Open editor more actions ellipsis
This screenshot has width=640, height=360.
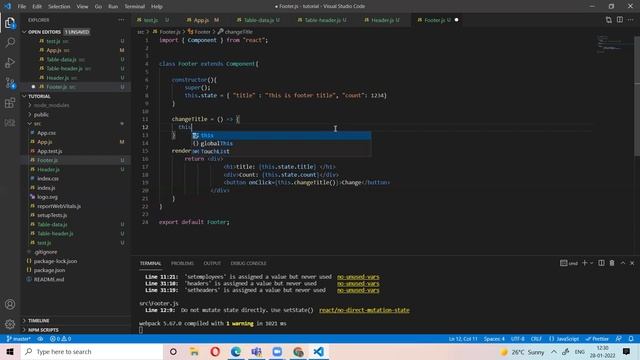click(631, 20)
